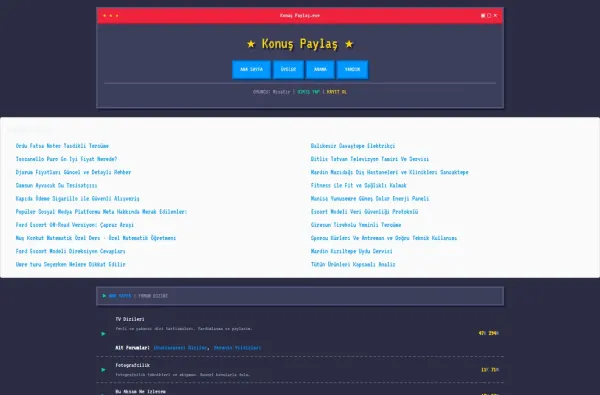600x395 pixels.
Task: Click the Konuş Paylaş site title
Action: [x=300, y=44]
